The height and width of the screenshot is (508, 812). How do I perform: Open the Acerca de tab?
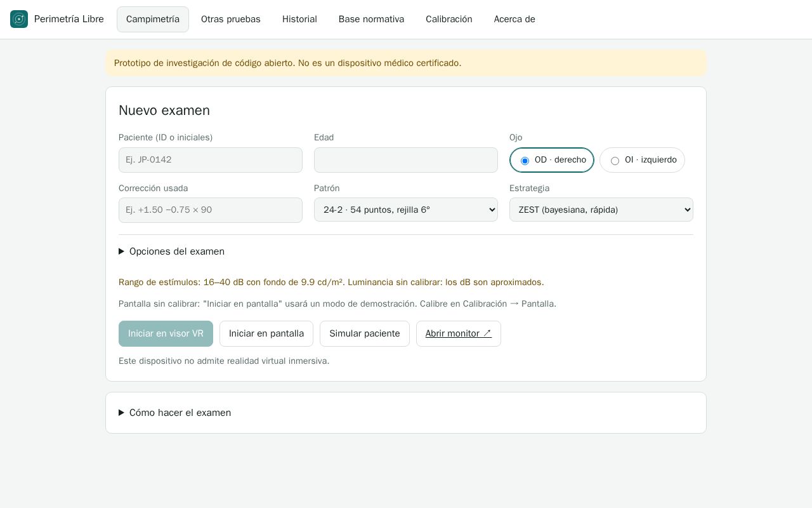pos(514,19)
